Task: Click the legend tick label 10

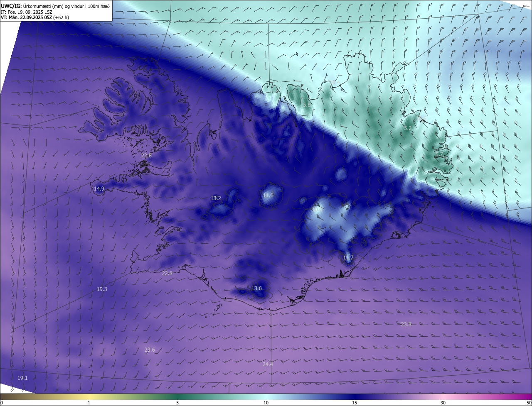Action: point(266,403)
